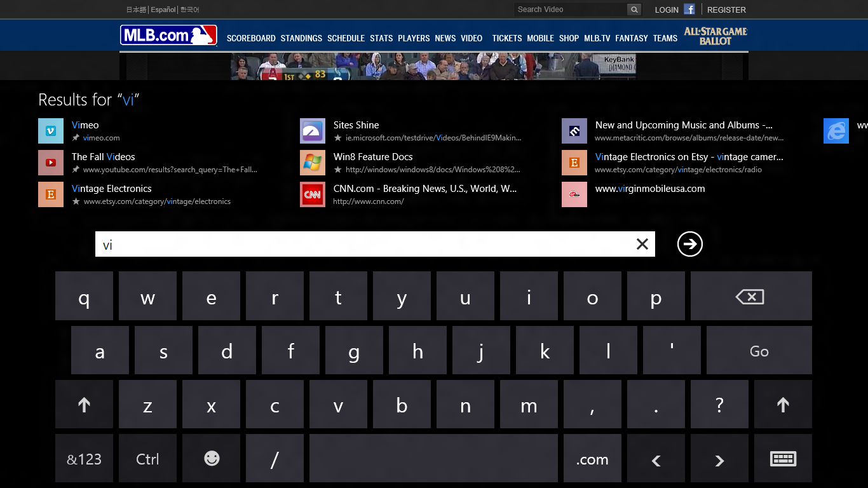Viewport: 868px width, 488px height.
Task: Tap the slash key
Action: coord(275,459)
